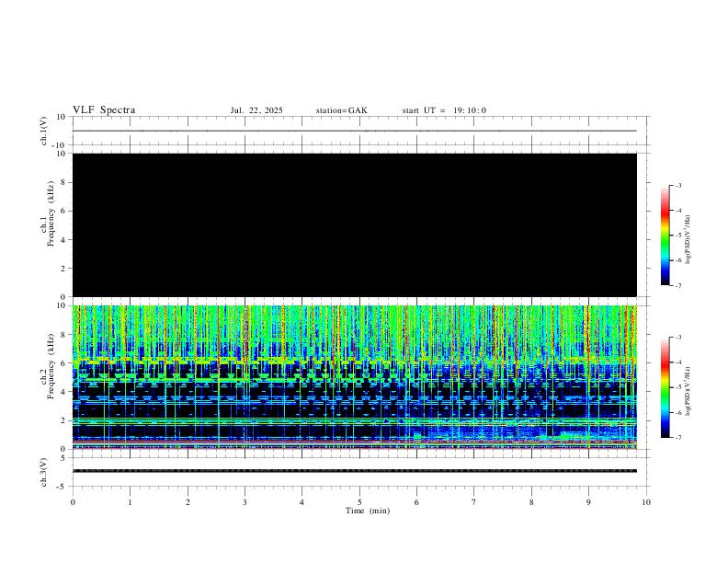Click the upper colorbar beside ch.1 panel

[665, 236]
